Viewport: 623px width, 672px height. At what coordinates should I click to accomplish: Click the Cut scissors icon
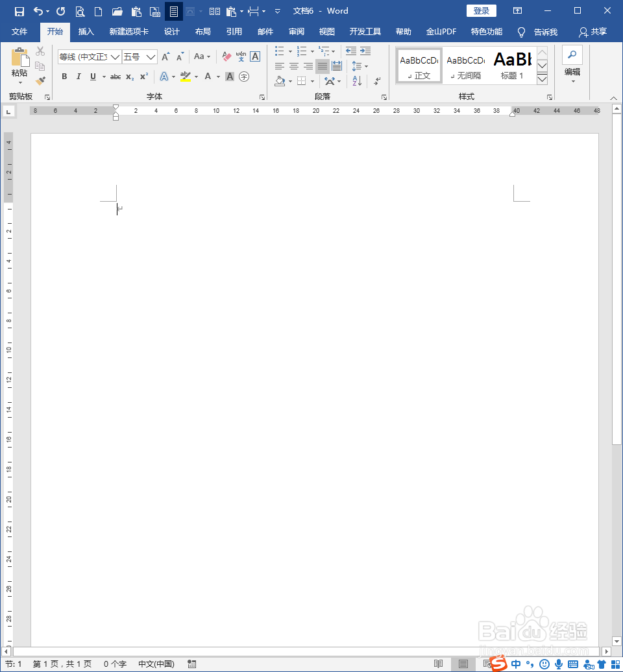tap(40, 51)
